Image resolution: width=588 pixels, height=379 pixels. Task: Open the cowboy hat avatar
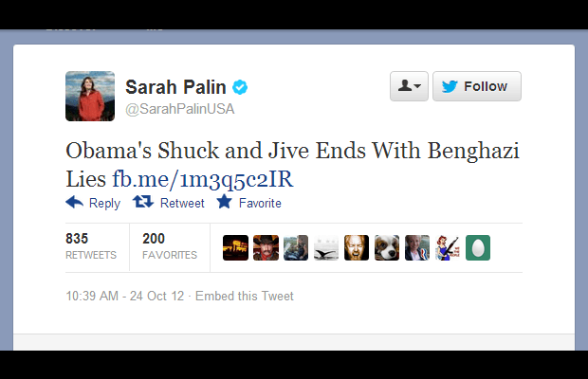click(266, 247)
